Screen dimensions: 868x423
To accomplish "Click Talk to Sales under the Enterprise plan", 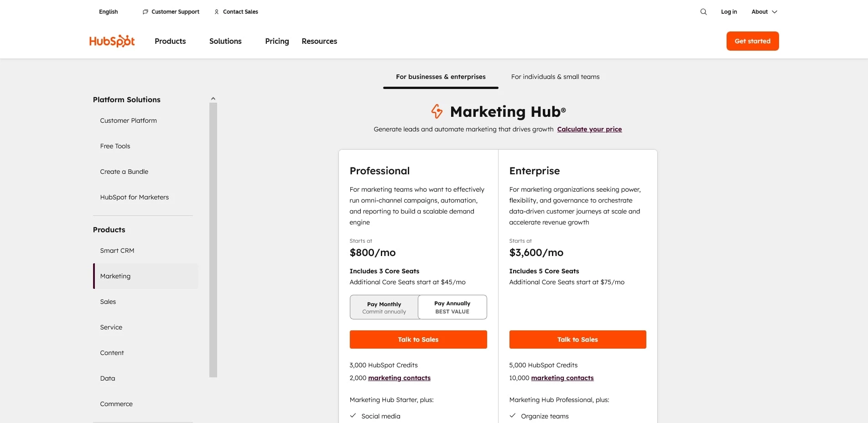I will pyautogui.click(x=577, y=339).
